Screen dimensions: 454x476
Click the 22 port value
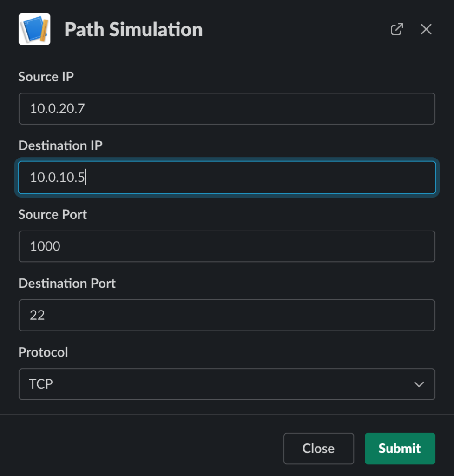click(x=37, y=316)
